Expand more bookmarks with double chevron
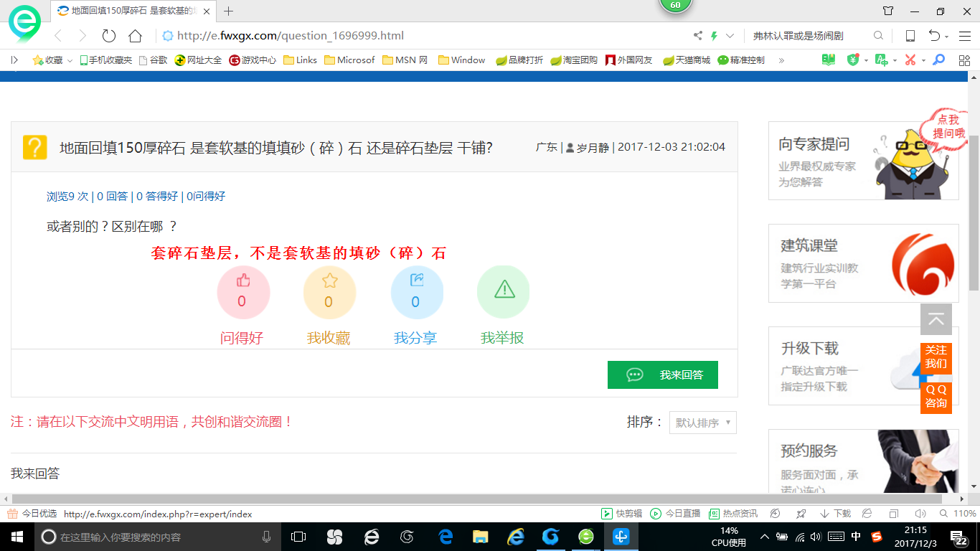980x551 pixels. pyautogui.click(x=781, y=60)
